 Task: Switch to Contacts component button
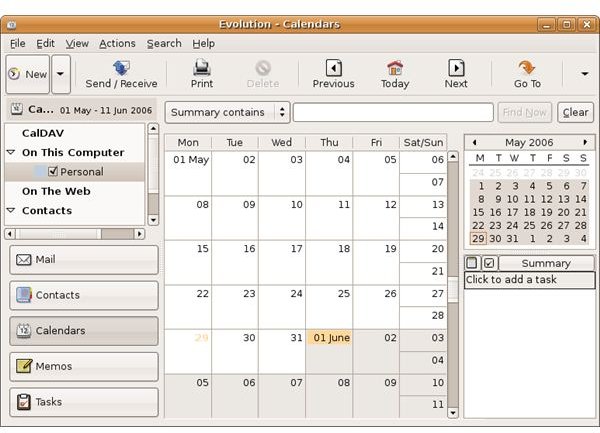[x=84, y=295]
